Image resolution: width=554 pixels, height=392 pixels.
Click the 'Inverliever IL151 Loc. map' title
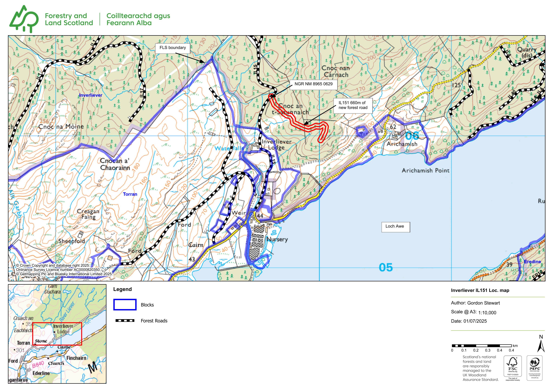[480, 290]
